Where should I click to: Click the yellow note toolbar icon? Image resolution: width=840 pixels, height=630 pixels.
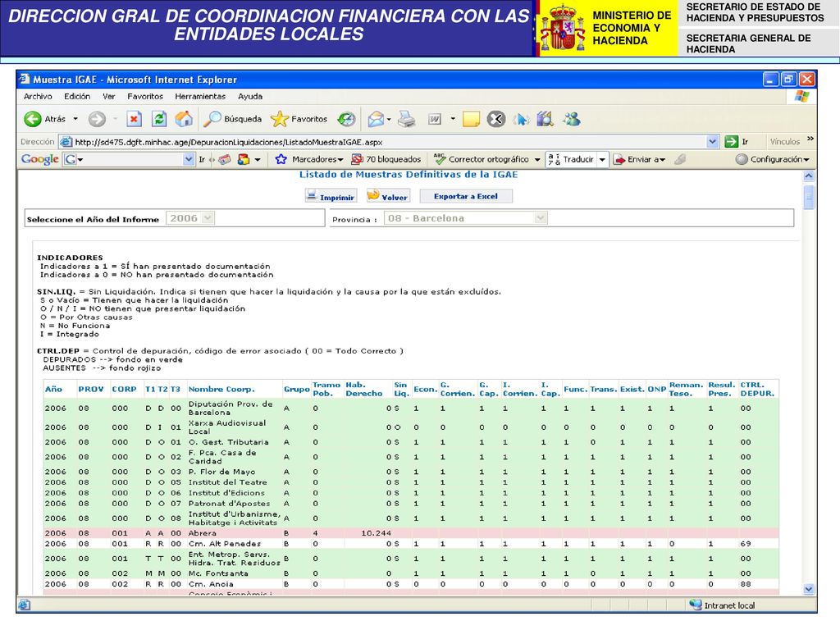pos(471,119)
